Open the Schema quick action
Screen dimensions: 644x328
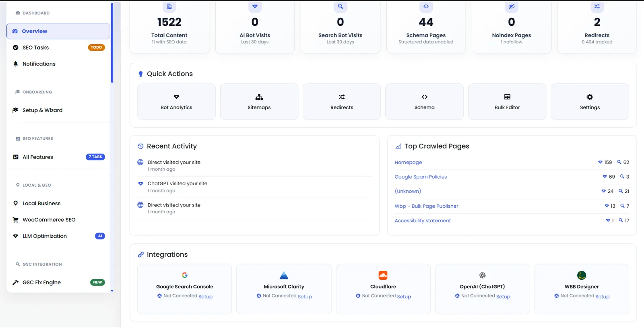click(424, 101)
